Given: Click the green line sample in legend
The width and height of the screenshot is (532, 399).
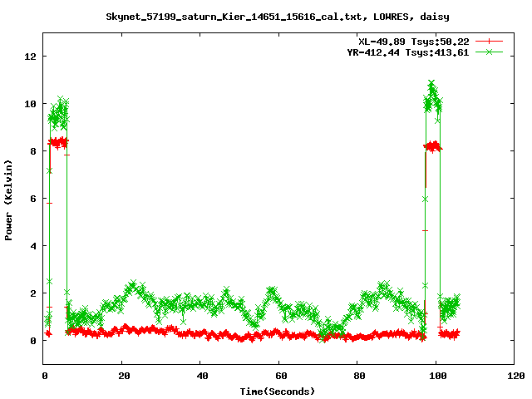Looking at the screenshot, I should tap(489, 52).
